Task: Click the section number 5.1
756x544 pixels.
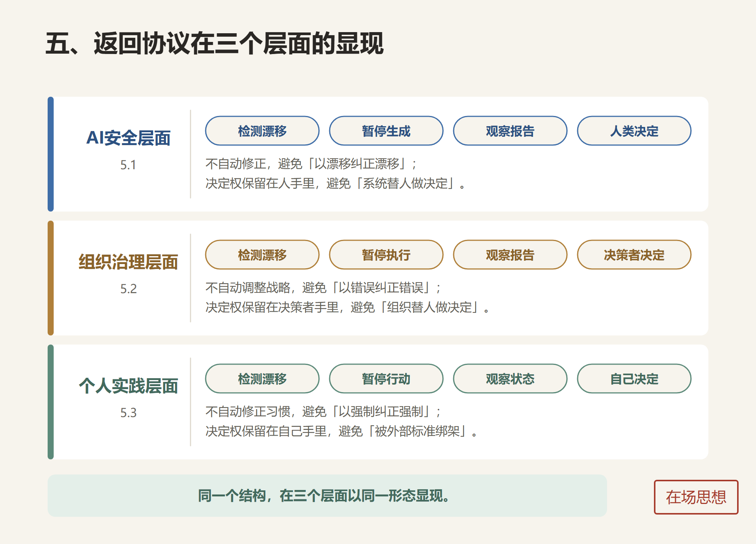Action: tap(129, 165)
